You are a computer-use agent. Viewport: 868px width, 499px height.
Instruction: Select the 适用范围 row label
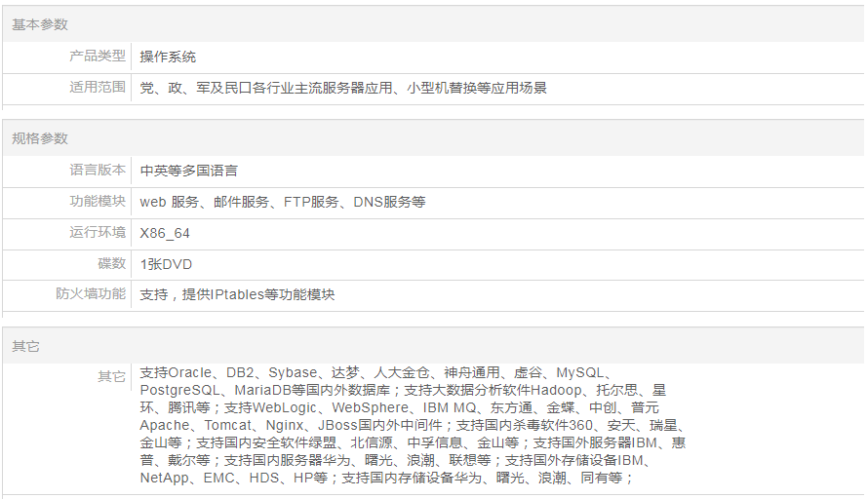point(98,87)
